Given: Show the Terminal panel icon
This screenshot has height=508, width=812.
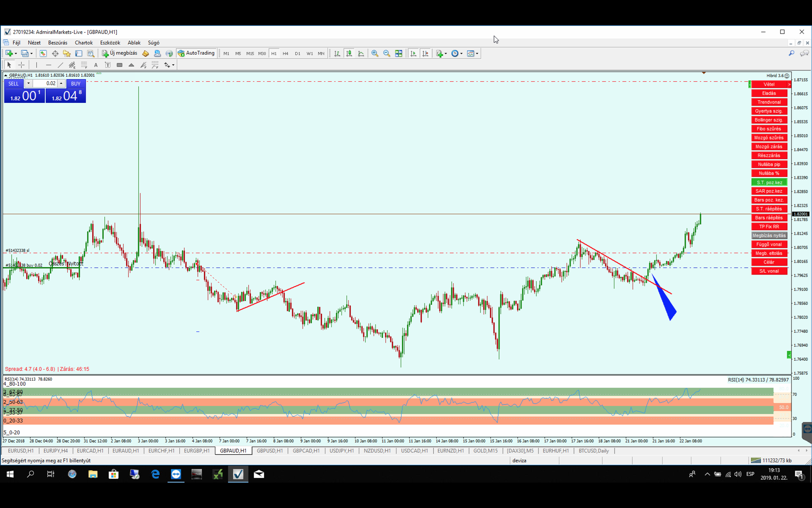Looking at the screenshot, I should point(79,53).
